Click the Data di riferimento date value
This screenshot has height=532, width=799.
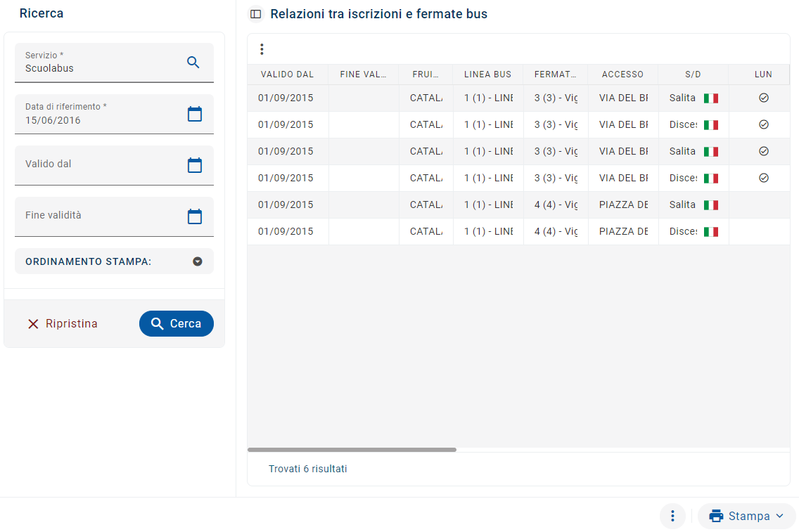click(53, 121)
